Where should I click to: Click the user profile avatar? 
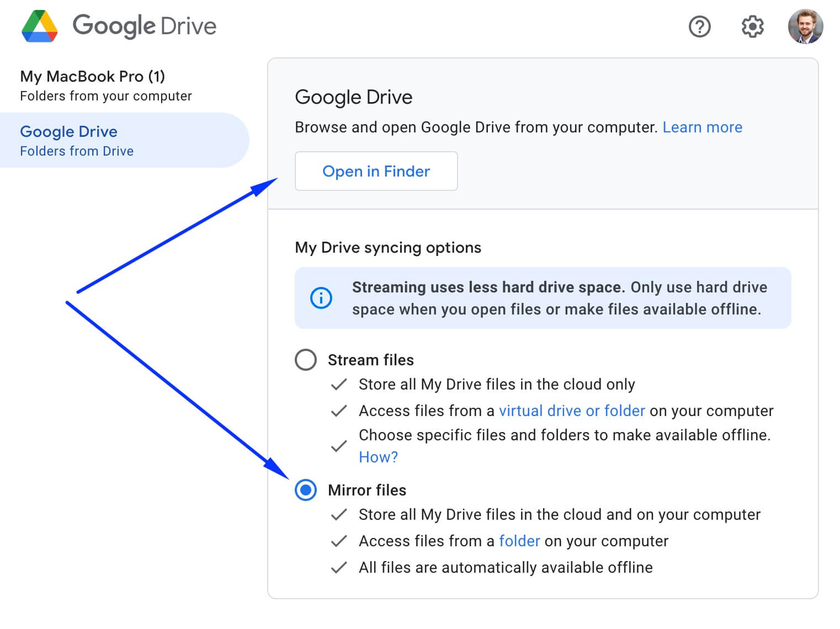click(x=805, y=26)
